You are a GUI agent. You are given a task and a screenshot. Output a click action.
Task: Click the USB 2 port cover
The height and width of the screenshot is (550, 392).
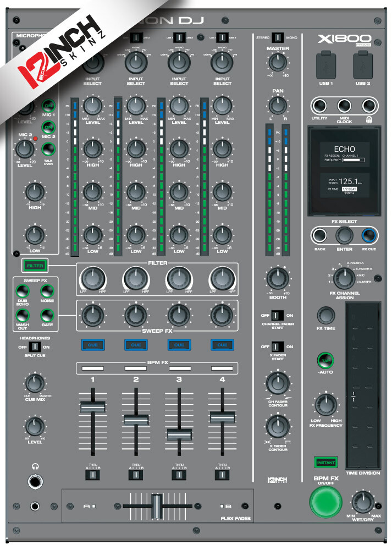362,65
